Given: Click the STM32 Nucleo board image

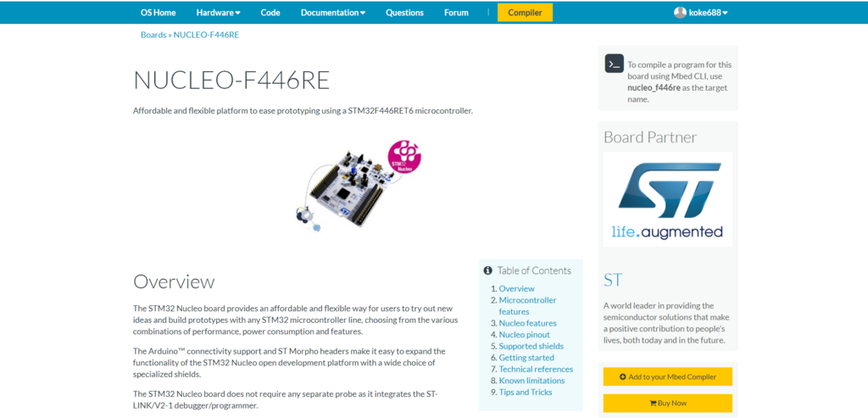Looking at the screenshot, I should tap(359, 187).
